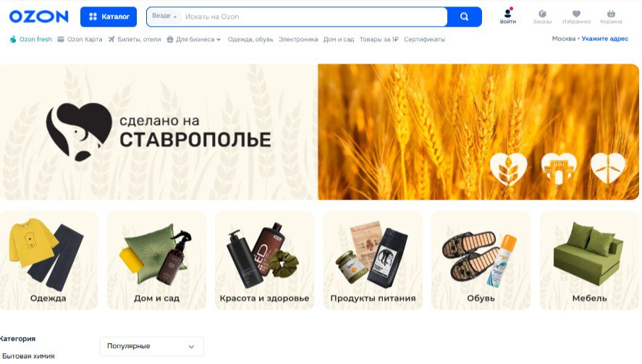Expand the Для бизнеса menu
Screen dimensions: 642x364
tap(194, 39)
